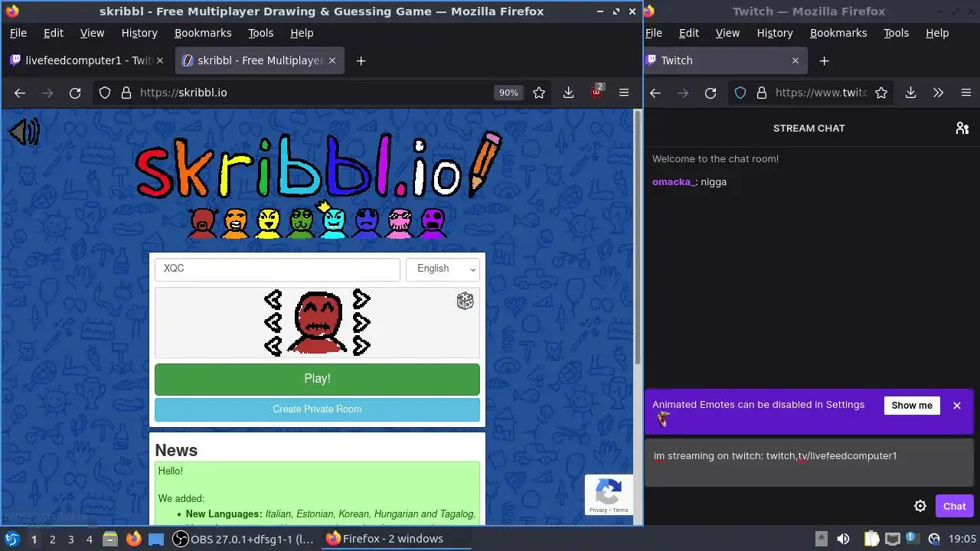Select next avatar eyes with top right arrow
The width and height of the screenshot is (980, 551).
(x=361, y=298)
